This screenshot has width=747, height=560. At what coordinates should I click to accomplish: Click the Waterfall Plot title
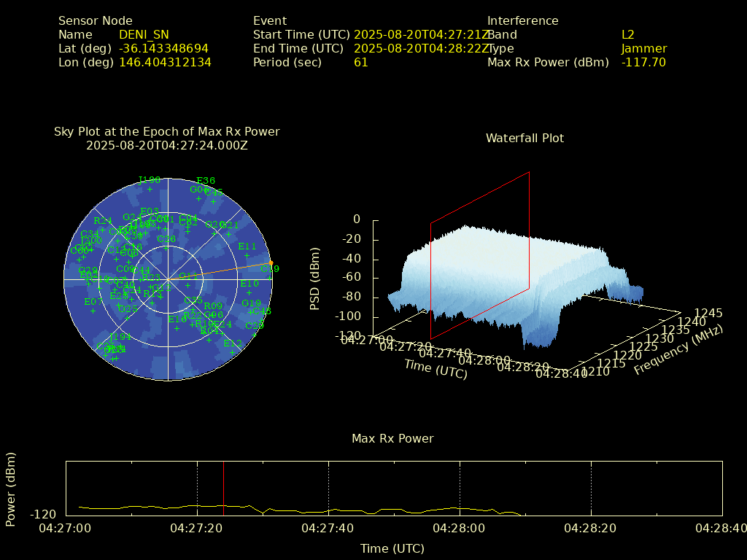525,138
